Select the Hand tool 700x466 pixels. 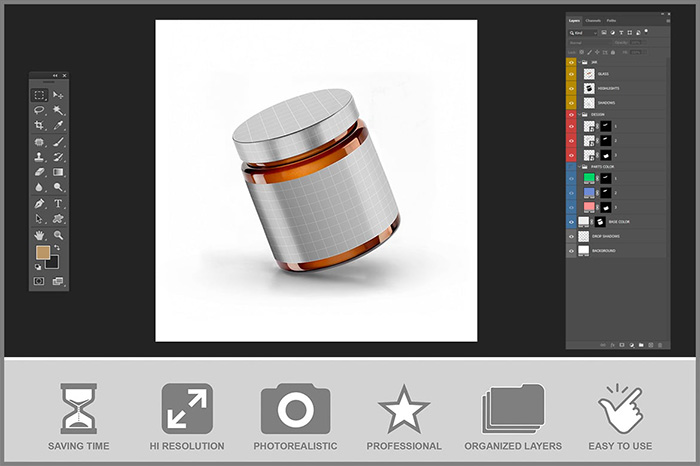(39, 235)
